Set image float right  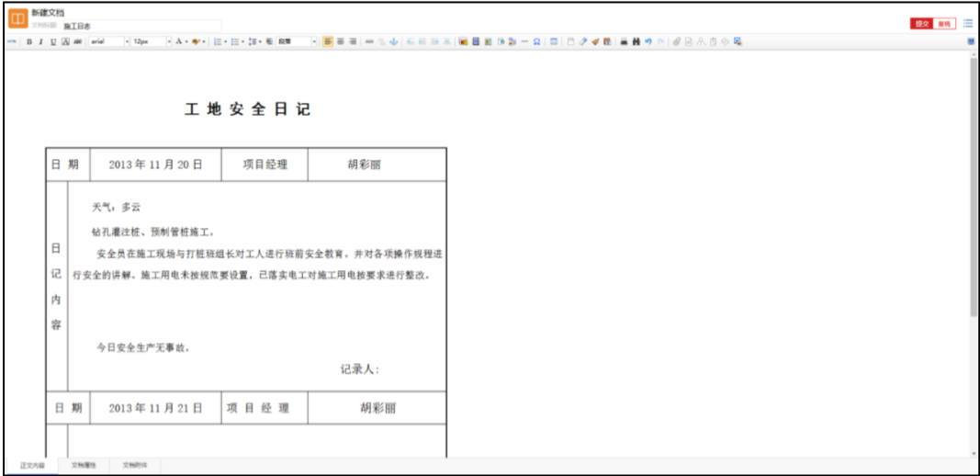[x=435, y=42]
